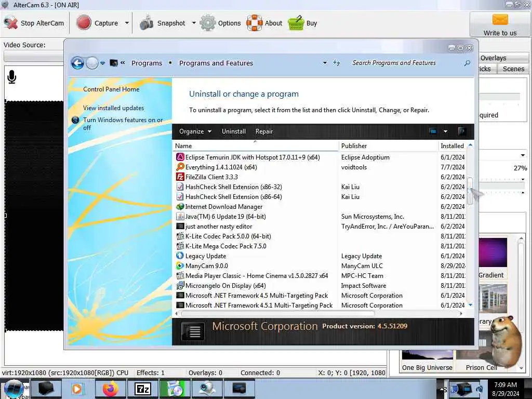
Task: Open Options via the gear icon
Action: click(207, 23)
